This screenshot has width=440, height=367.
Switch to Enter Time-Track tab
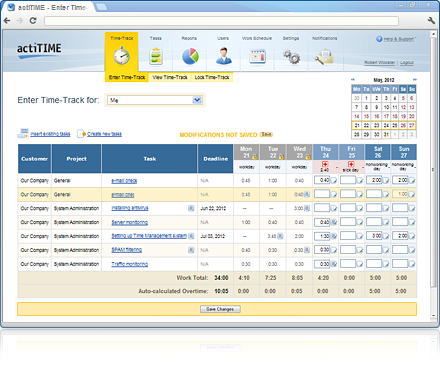[x=127, y=77]
